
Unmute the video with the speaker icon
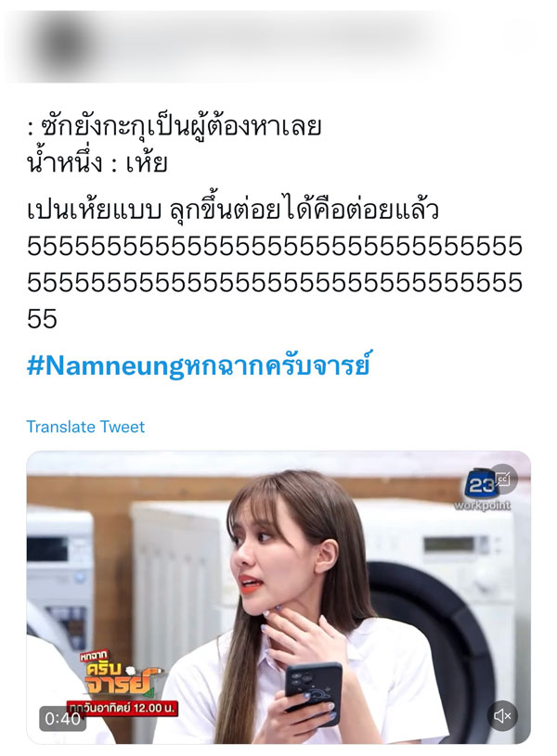point(502,716)
